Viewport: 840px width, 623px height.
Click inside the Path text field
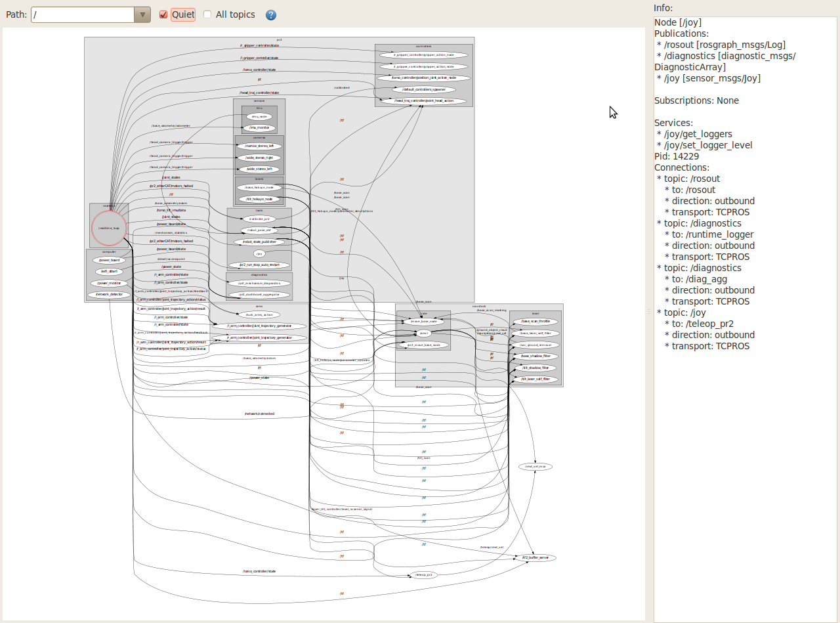pos(82,14)
